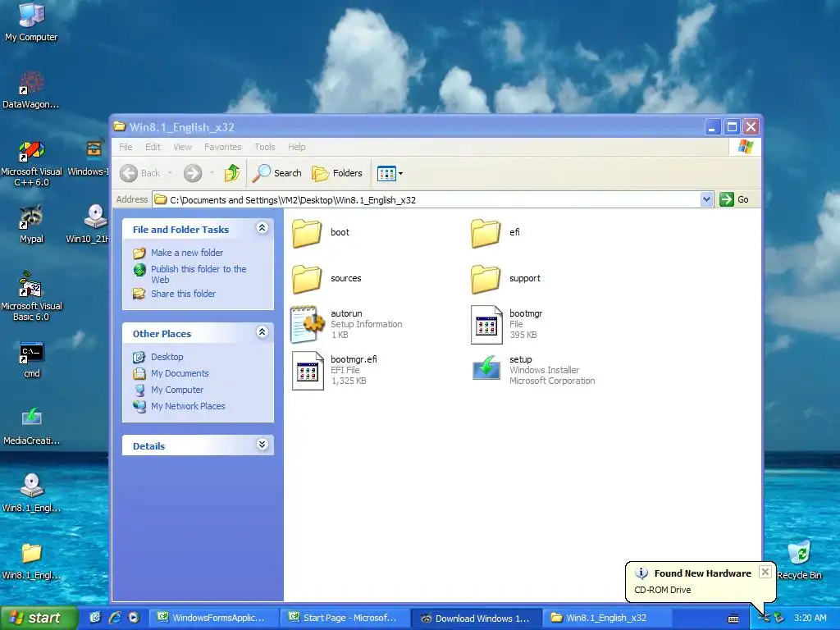Viewport: 840px width, 630px height.
Task: Open Forward history dropdown arrow
Action: 212,173
